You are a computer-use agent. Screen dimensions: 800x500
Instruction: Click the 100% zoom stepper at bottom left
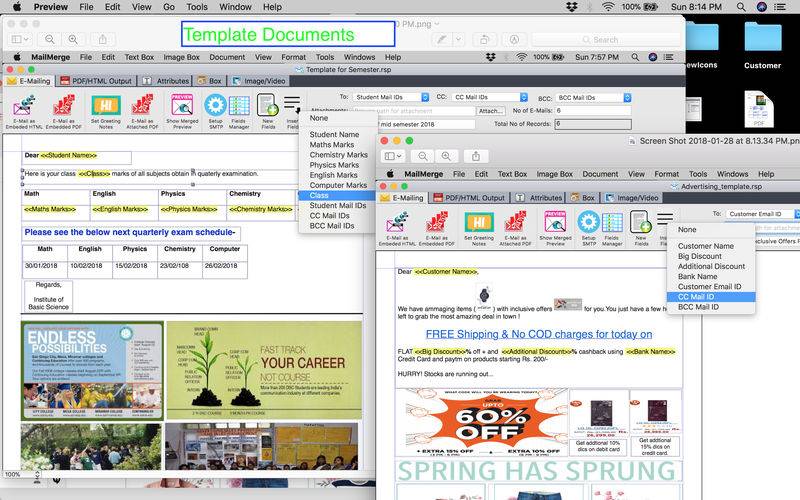click(37, 475)
